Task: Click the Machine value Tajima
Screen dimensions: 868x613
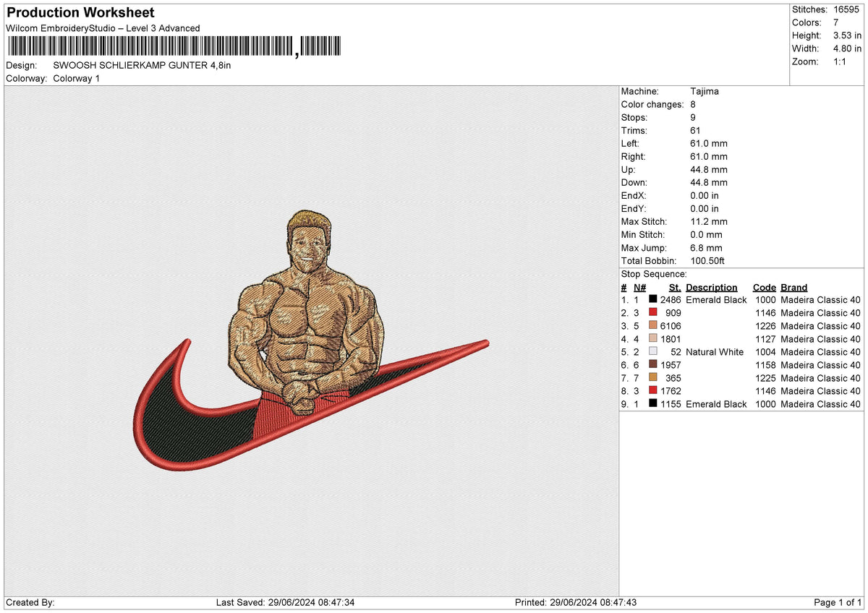Action: coord(705,92)
